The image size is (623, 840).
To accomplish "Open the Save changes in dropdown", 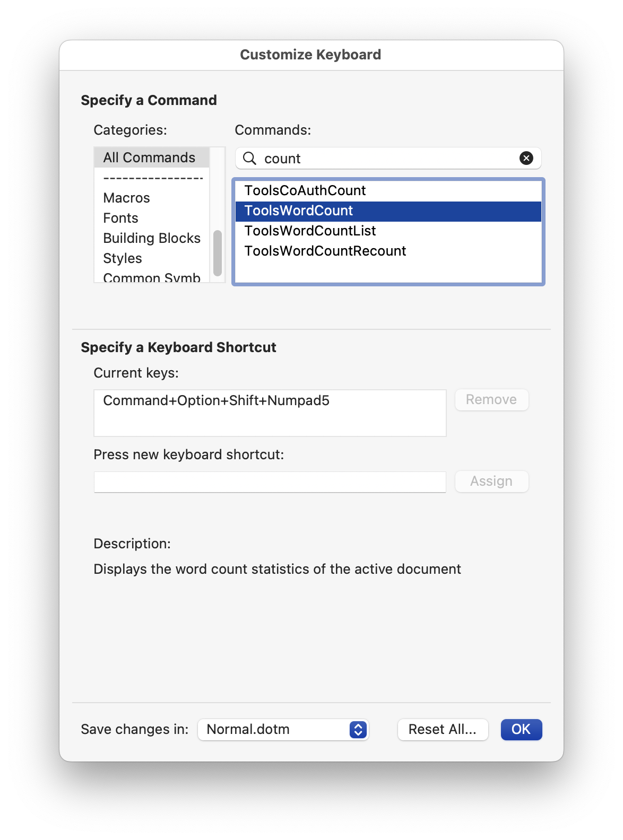I will (283, 730).
